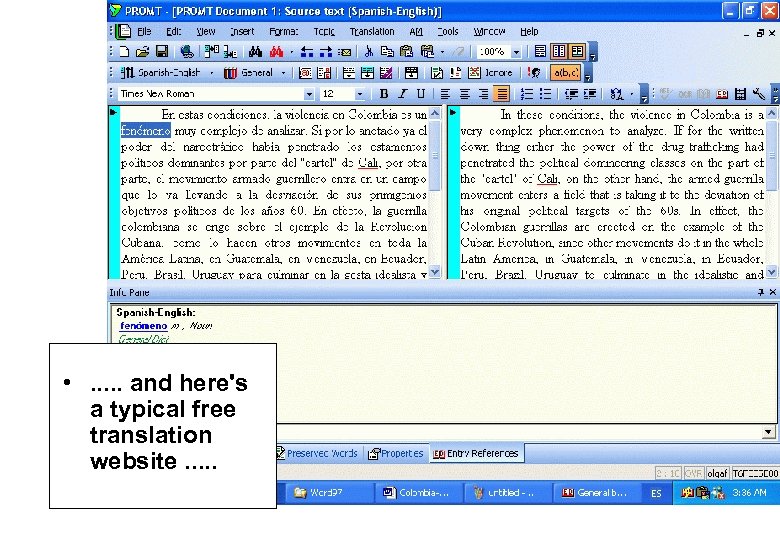Click the translation pane scroll-up arrow
Image resolution: width=780 pixels, height=540 pixels.
coord(772,113)
